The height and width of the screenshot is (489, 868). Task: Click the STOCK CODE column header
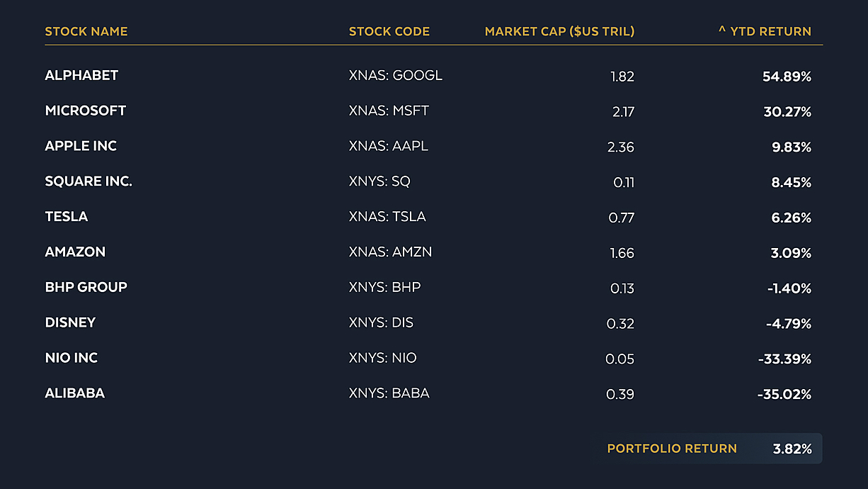389,31
